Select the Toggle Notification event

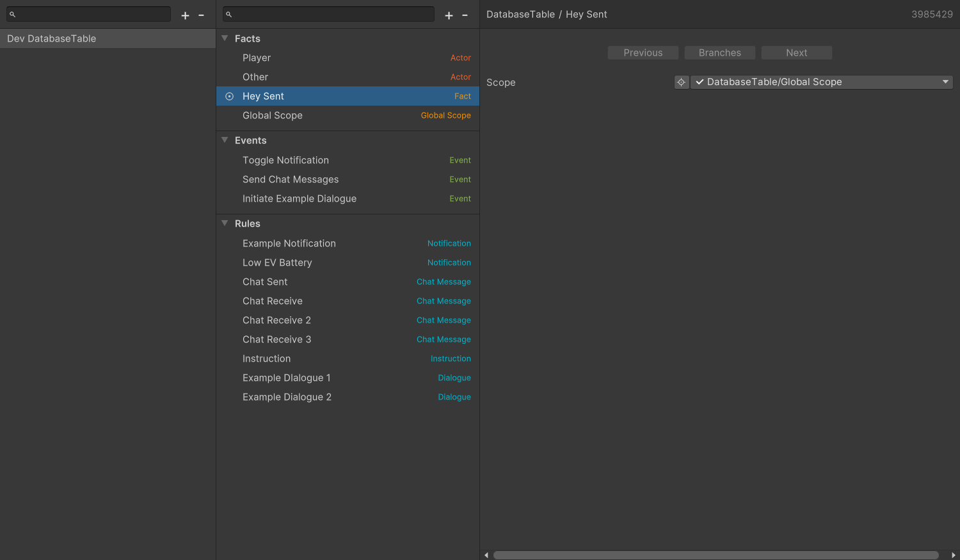(348, 160)
